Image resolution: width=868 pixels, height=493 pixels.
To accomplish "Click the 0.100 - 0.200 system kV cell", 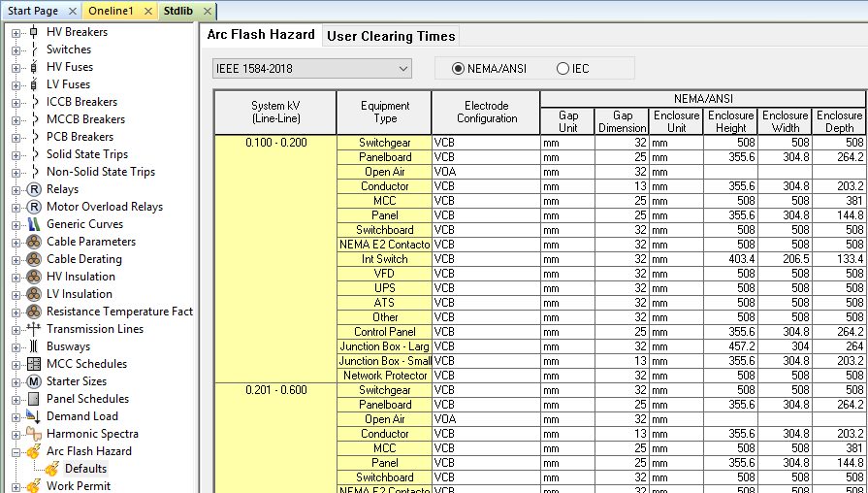I will (274, 143).
